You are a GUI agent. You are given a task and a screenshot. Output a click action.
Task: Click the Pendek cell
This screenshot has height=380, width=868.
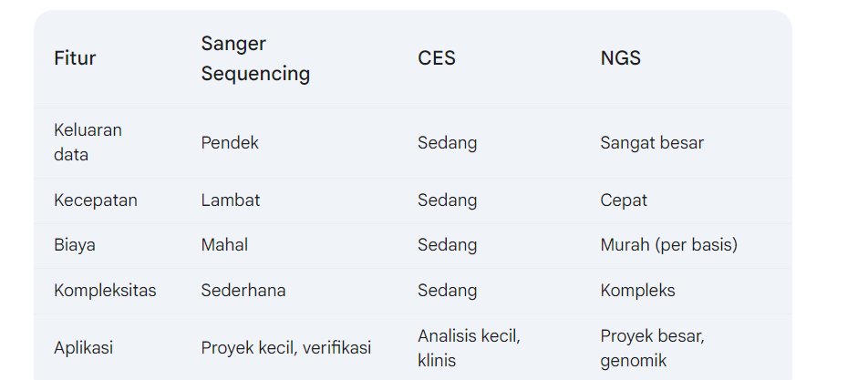[x=230, y=143]
